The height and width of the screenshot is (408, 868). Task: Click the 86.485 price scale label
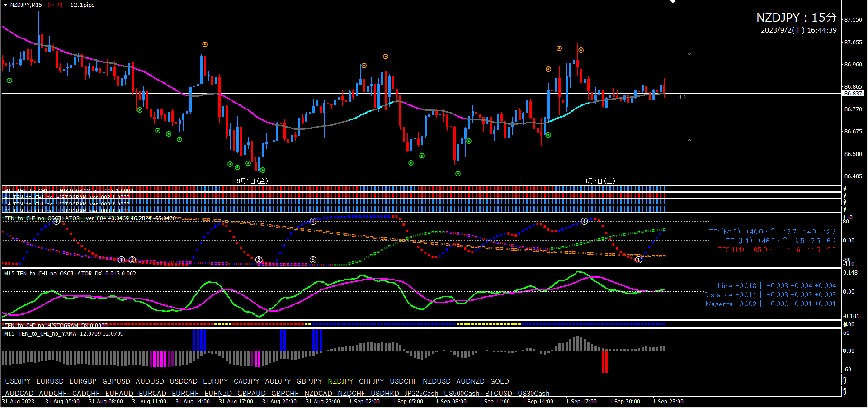coord(853,176)
